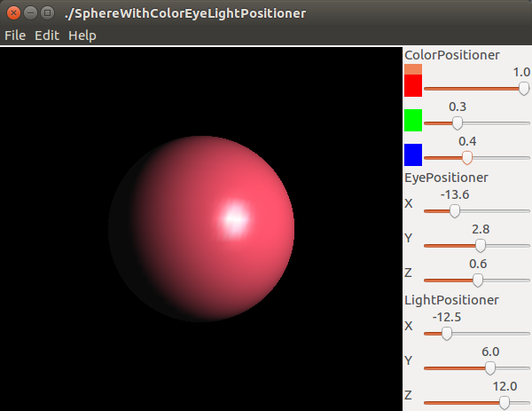
Task: Click the EyePositioner Y slider handle
Action: point(480,246)
